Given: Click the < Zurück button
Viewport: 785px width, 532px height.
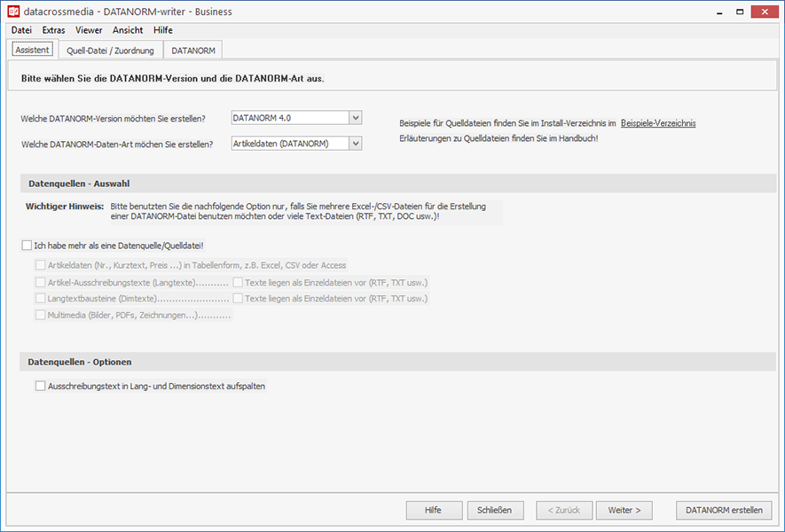Looking at the screenshot, I should [564, 510].
